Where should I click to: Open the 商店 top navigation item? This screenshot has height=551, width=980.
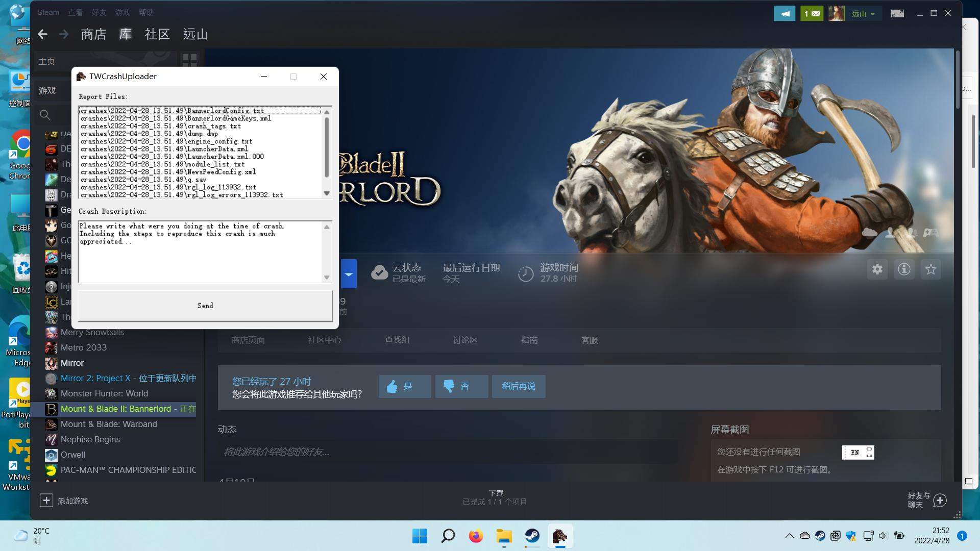[93, 34]
